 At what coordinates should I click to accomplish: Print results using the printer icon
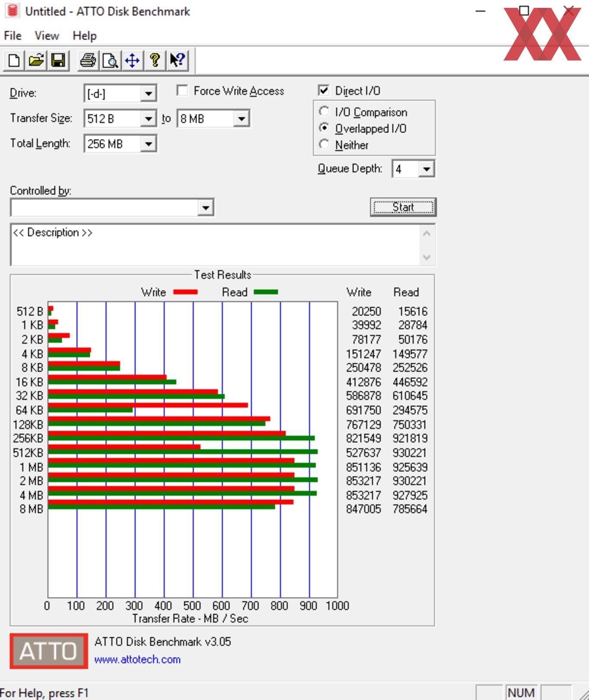[x=88, y=60]
